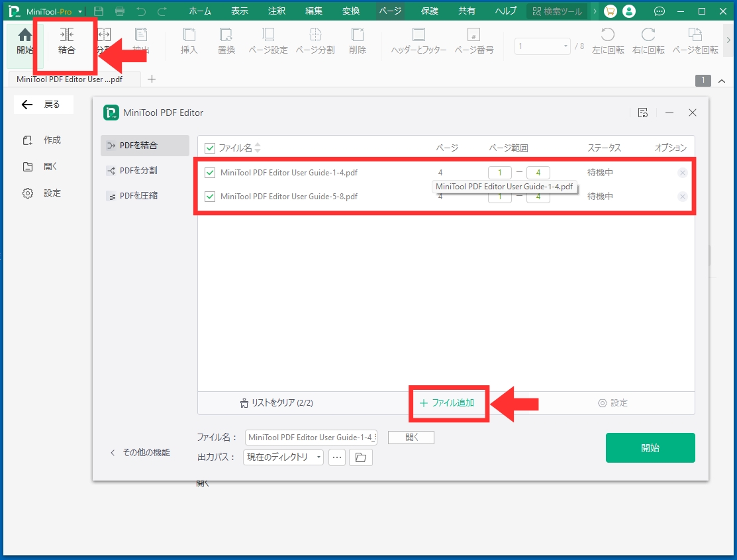The height and width of the screenshot is (560, 737).
Task: Rotate right with 右に回転
Action: [x=648, y=41]
